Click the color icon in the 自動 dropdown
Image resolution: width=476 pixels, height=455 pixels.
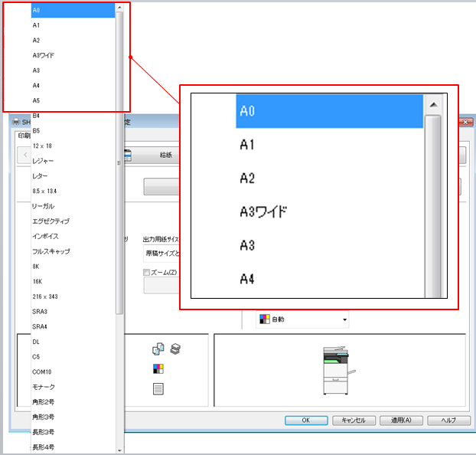point(265,319)
